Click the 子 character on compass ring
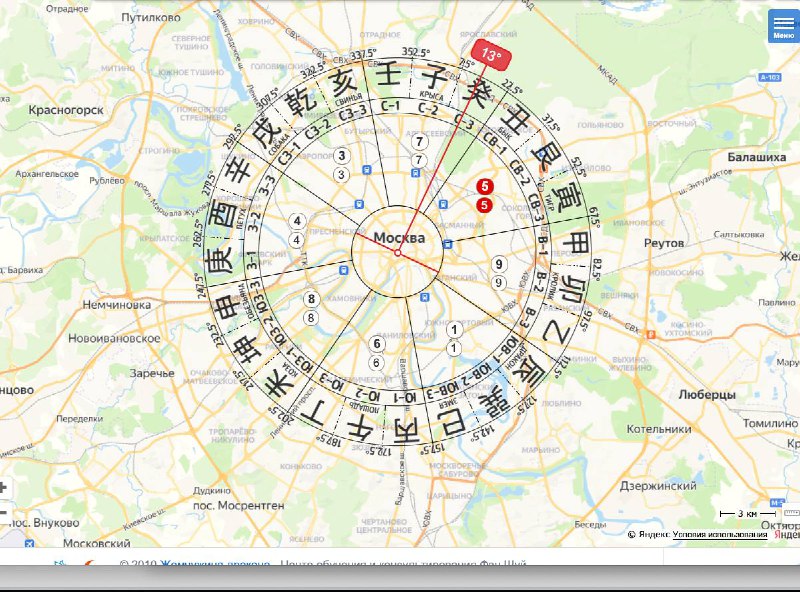 pos(434,77)
